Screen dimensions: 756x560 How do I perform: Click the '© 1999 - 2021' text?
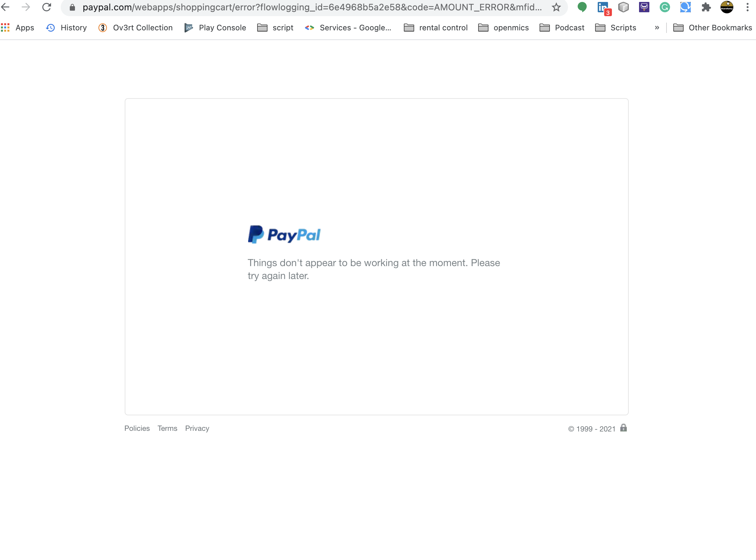point(592,429)
